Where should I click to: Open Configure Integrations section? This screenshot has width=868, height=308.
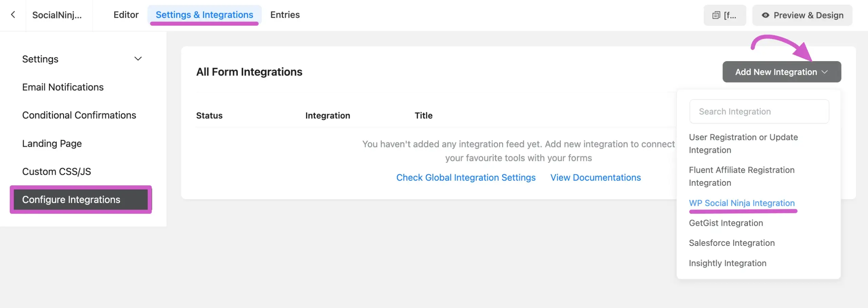point(71,199)
